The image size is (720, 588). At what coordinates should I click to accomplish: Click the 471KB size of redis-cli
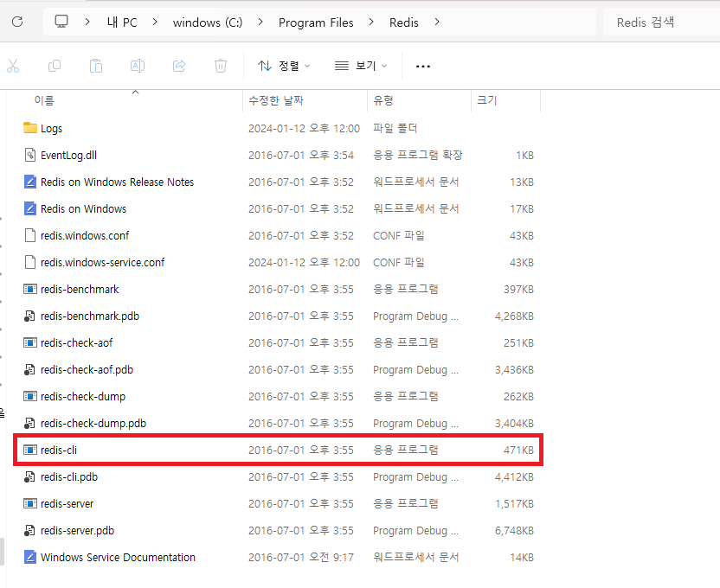pyautogui.click(x=518, y=450)
